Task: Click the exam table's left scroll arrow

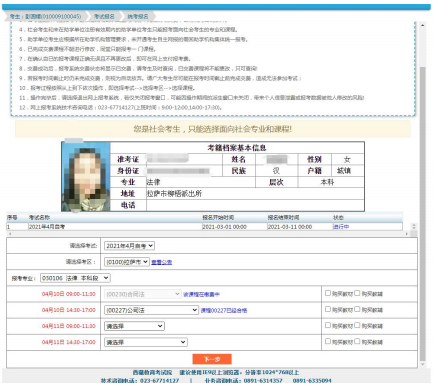Action: click(9, 234)
